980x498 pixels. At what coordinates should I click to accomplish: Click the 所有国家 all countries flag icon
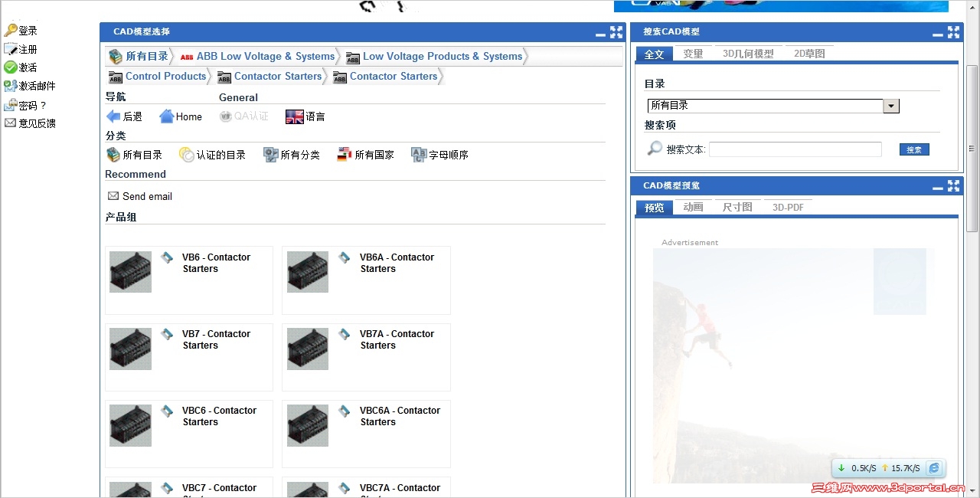[345, 155]
